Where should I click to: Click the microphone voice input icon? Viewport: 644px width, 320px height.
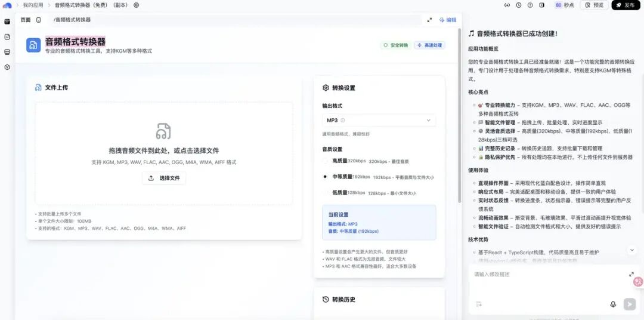tap(613, 304)
